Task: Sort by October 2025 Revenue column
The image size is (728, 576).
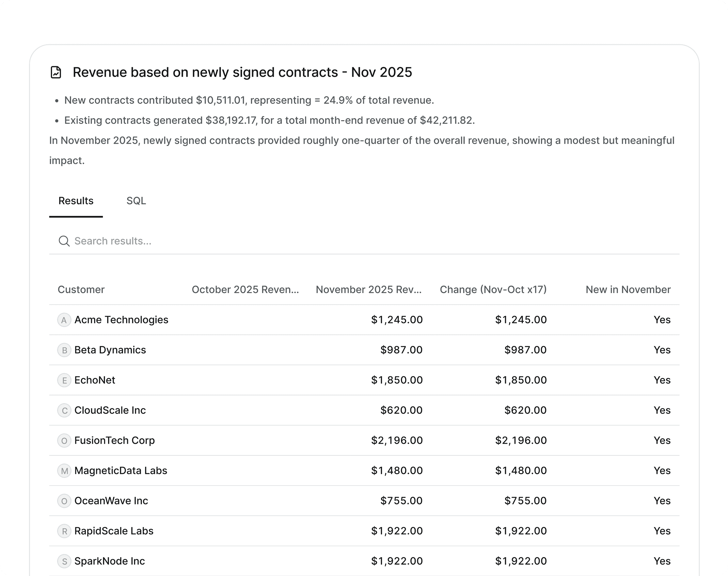Action: [x=245, y=290]
